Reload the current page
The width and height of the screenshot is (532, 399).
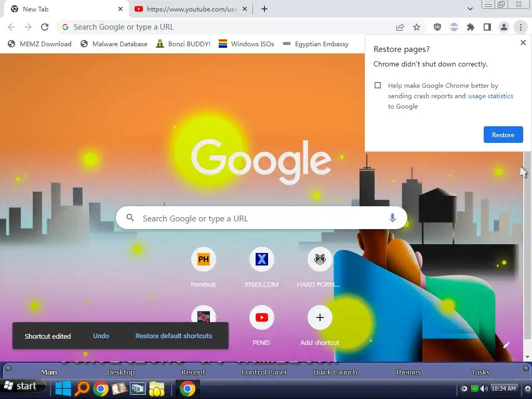(45, 27)
